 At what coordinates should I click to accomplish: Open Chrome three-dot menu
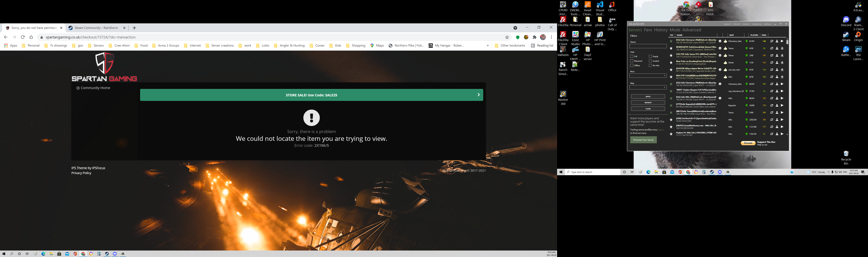pos(551,37)
